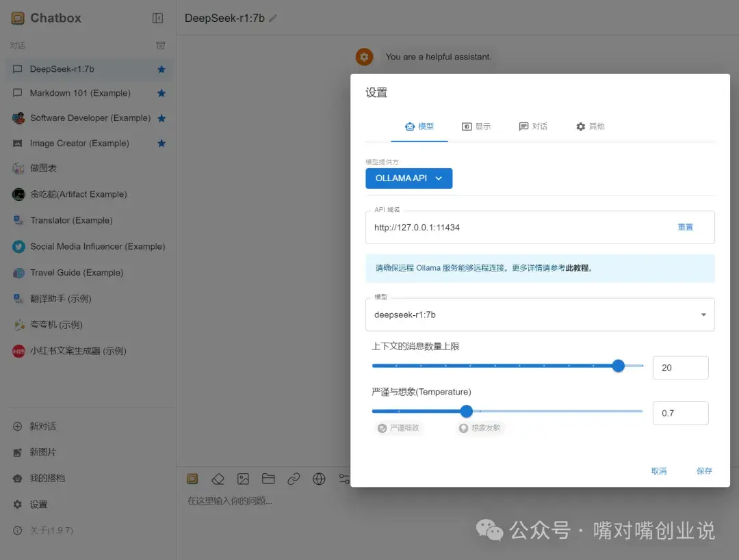Screen dimensions: 739x560
Task: Unstar Software Developer (Example) conversation
Action: pyautogui.click(x=161, y=118)
